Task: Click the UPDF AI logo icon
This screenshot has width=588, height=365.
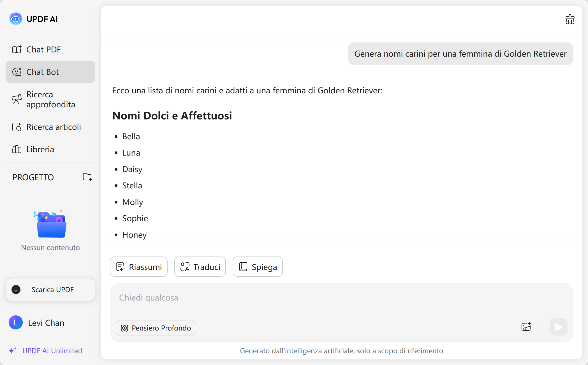Action: coord(16,19)
